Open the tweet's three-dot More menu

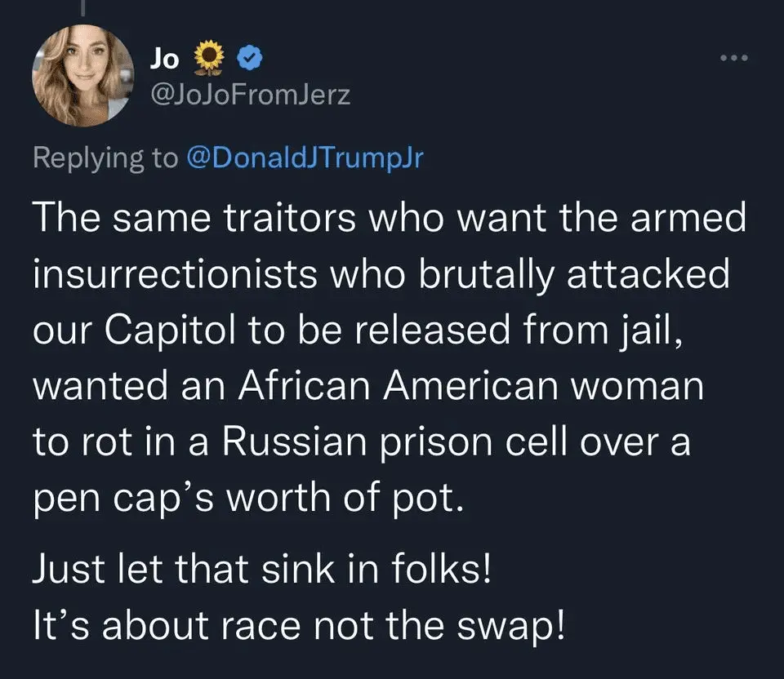point(732,59)
